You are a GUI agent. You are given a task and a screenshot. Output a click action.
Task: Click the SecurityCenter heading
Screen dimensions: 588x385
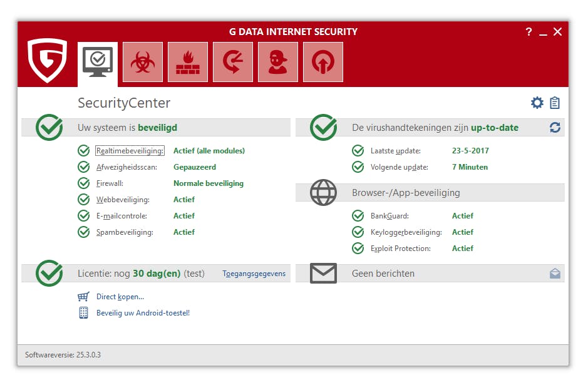[124, 103]
